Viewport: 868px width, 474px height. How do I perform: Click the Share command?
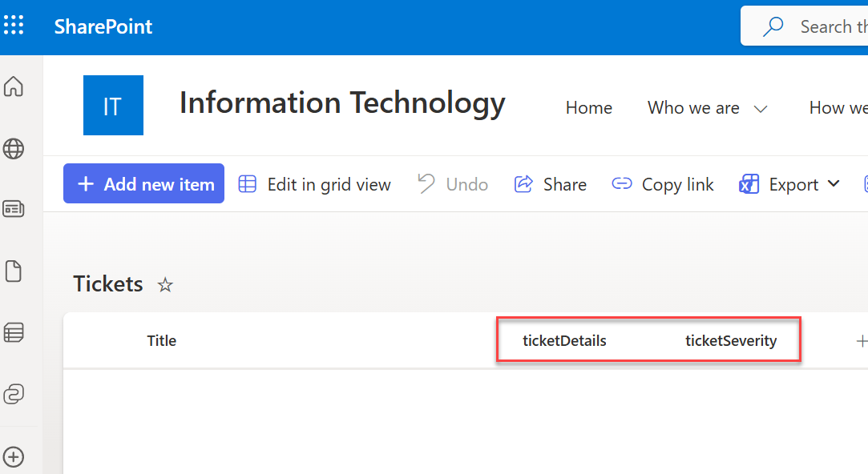551,184
